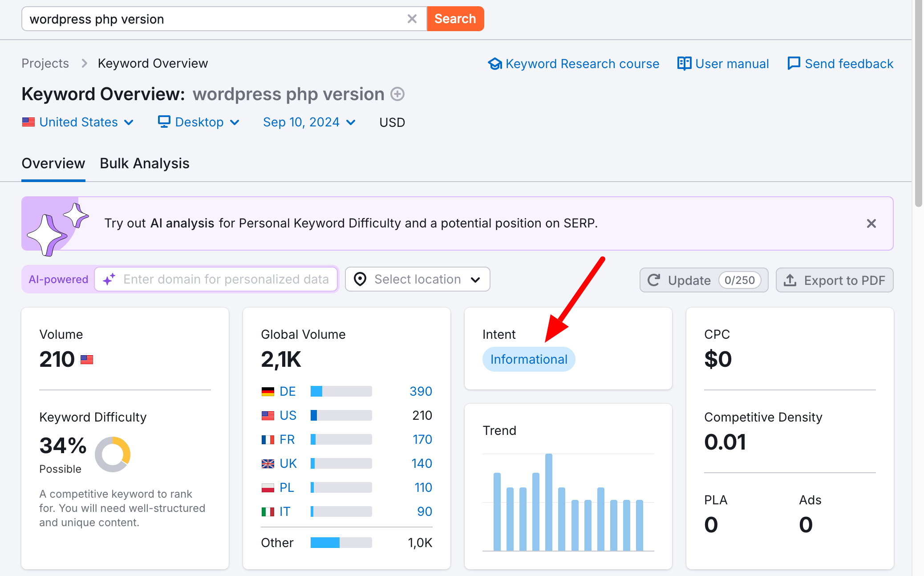Click the Other volume value 1,0K

point(420,543)
